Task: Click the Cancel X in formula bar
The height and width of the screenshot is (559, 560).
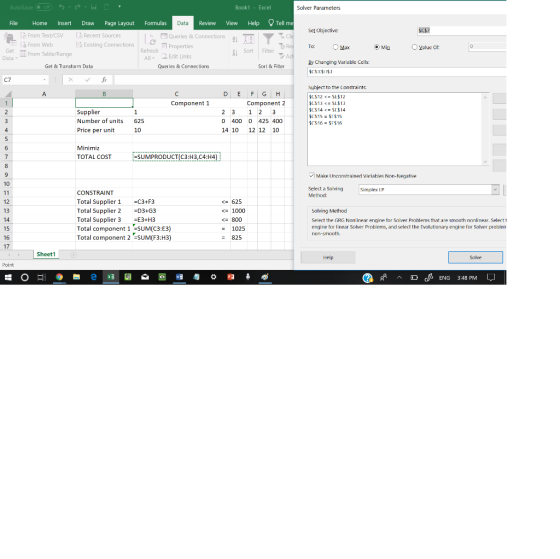Action: (71, 80)
